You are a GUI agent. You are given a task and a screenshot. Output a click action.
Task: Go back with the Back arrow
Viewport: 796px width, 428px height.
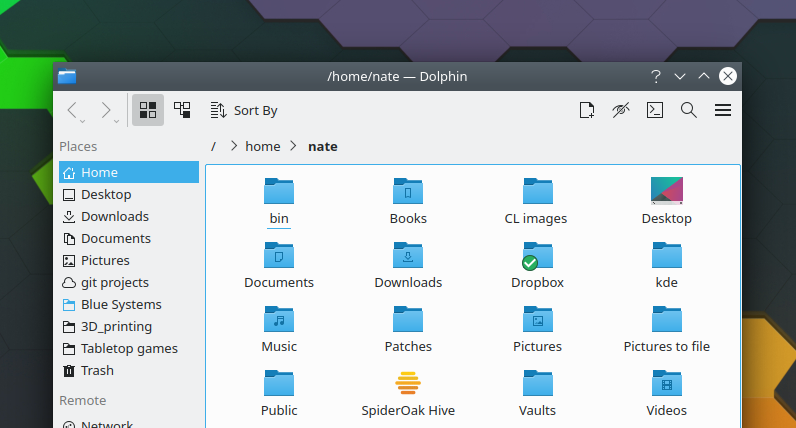[x=72, y=109]
